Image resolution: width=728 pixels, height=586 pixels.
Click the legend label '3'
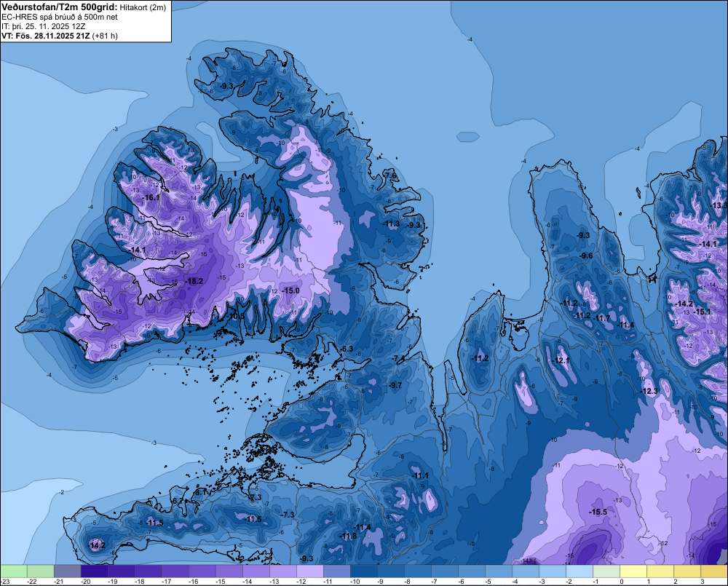click(702, 582)
